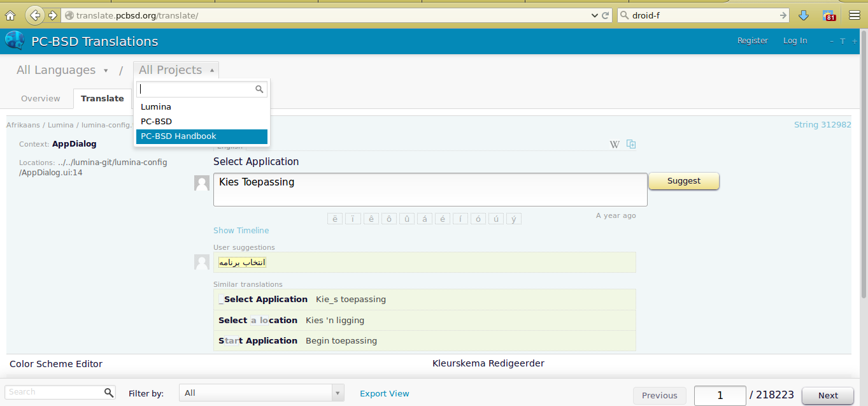Insert the ô special character
The height and width of the screenshot is (406, 868).
388,219
